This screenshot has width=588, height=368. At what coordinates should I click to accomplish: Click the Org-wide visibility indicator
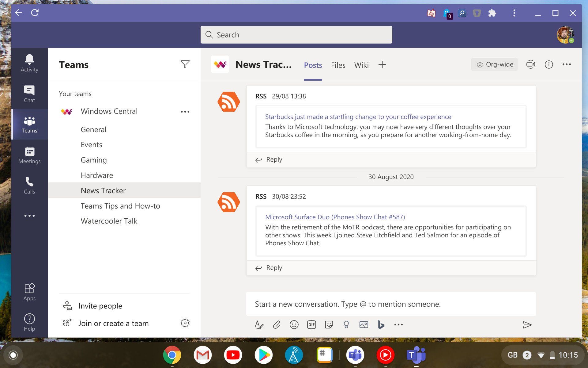494,64
